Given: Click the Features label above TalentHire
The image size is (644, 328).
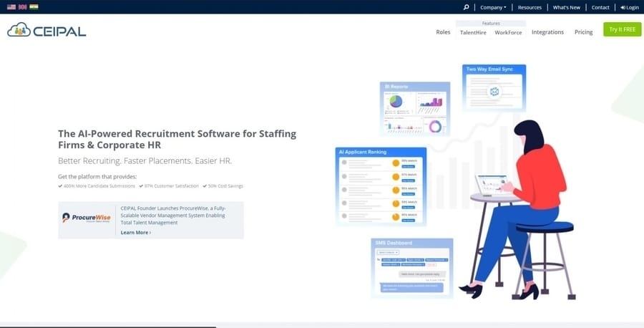Looking at the screenshot, I should [491, 24].
